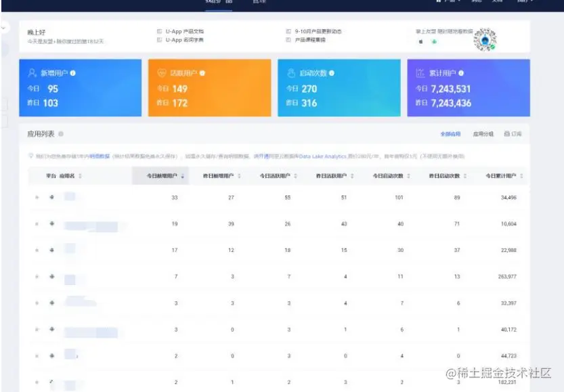Sort table by 今日启动次数 column

[x=409, y=176]
